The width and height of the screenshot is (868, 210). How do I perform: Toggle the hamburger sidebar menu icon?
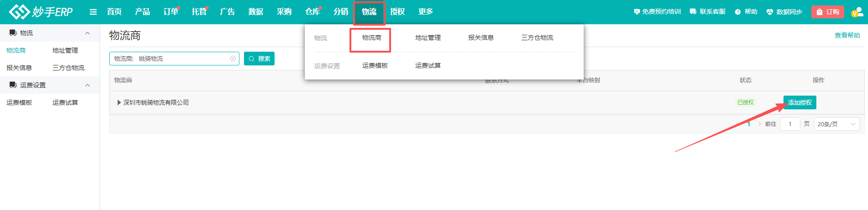click(93, 12)
